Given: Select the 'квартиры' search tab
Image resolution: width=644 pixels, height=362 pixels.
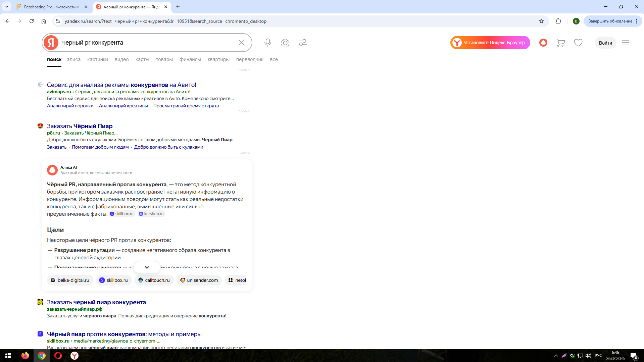Looking at the screenshot, I should [218, 59].
